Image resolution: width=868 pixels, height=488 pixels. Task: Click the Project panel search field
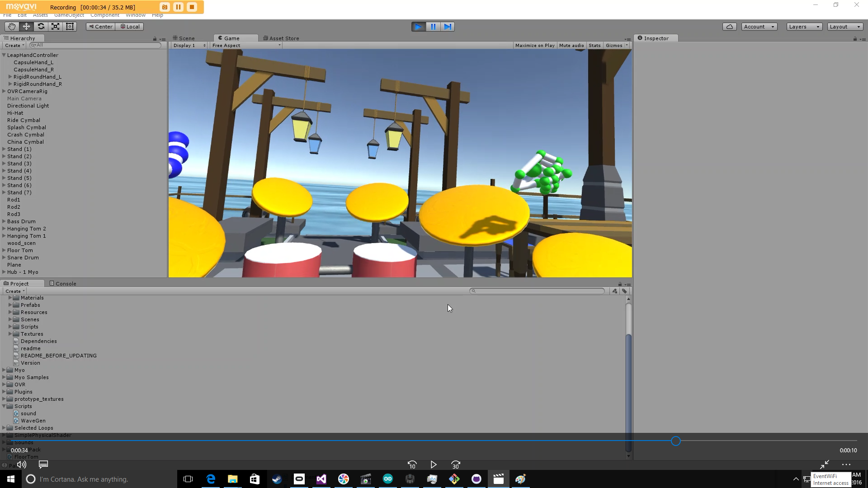(x=538, y=291)
